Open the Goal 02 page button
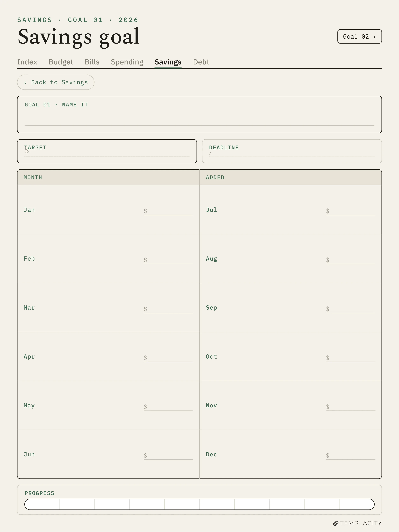The height and width of the screenshot is (532, 399). [359, 37]
